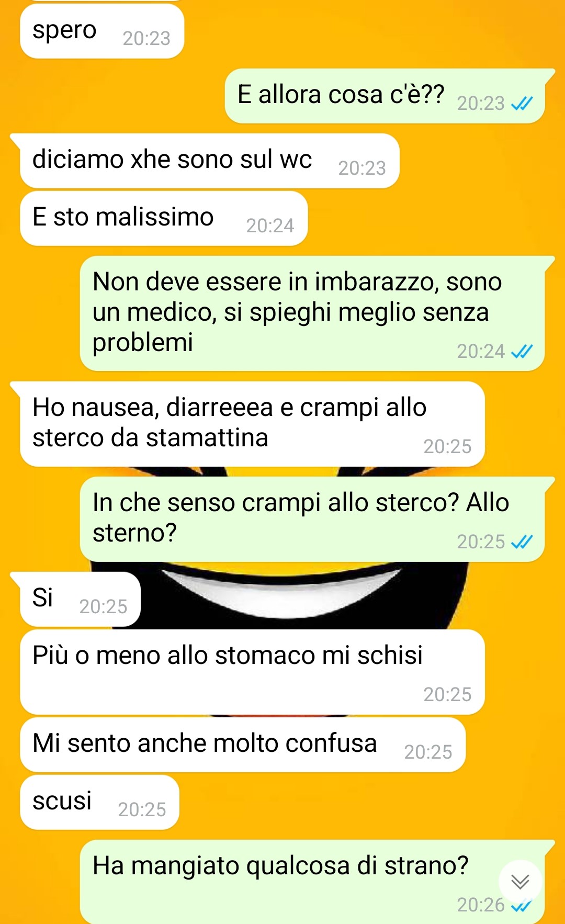Image resolution: width=565 pixels, height=924 pixels.
Task: Tap 'Mi sento anche molto confusa' message
Action: [x=243, y=745]
